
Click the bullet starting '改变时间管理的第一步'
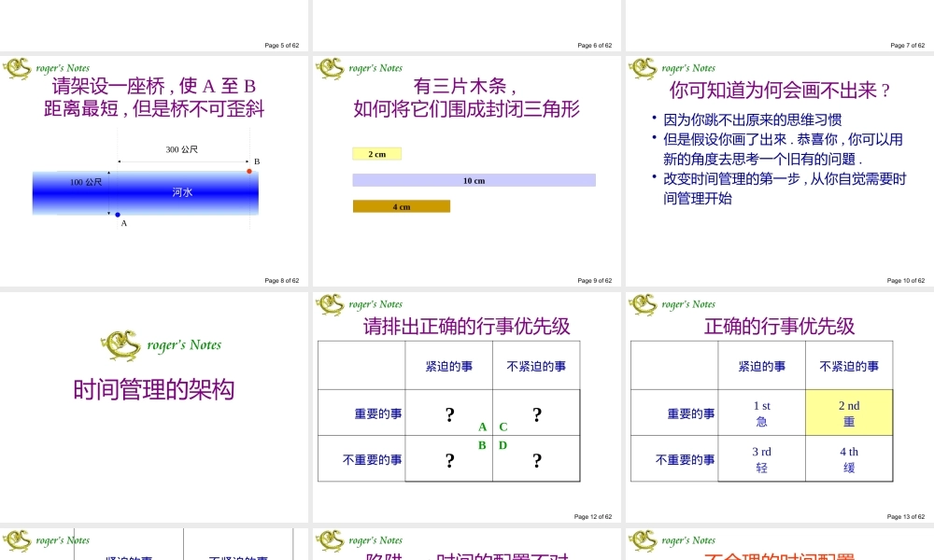point(785,188)
